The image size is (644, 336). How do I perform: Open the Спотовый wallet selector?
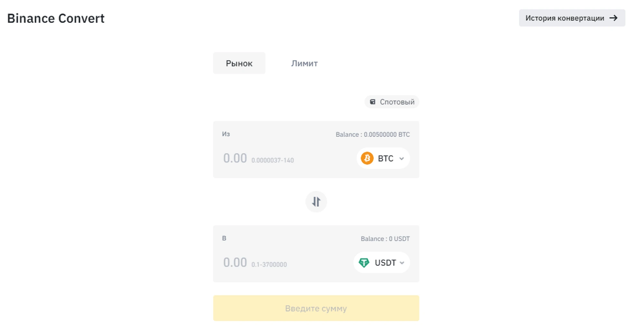pyautogui.click(x=392, y=102)
